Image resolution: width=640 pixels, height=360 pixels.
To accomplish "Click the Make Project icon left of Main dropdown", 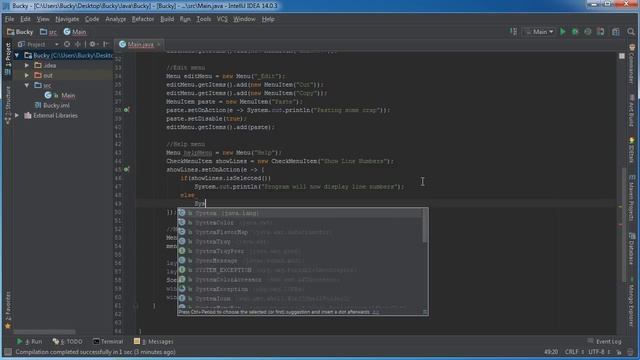I will [x=513, y=31].
